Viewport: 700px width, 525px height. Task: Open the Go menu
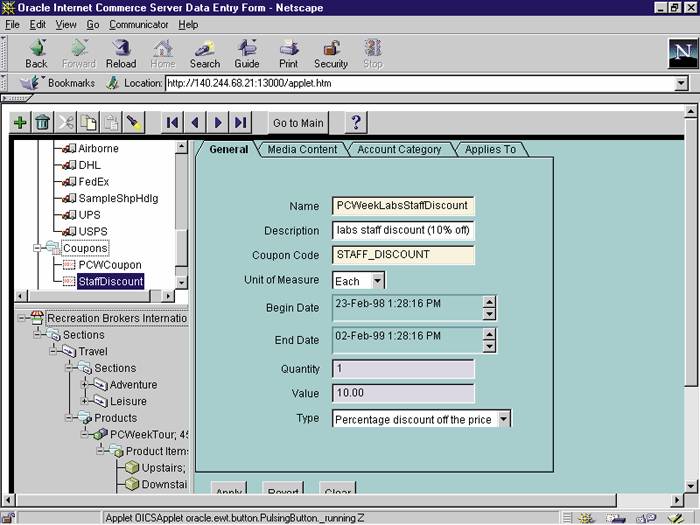click(93, 25)
